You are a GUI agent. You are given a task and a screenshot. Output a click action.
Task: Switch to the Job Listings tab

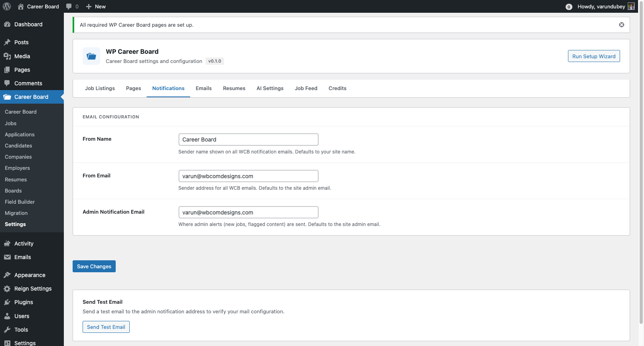click(x=100, y=88)
